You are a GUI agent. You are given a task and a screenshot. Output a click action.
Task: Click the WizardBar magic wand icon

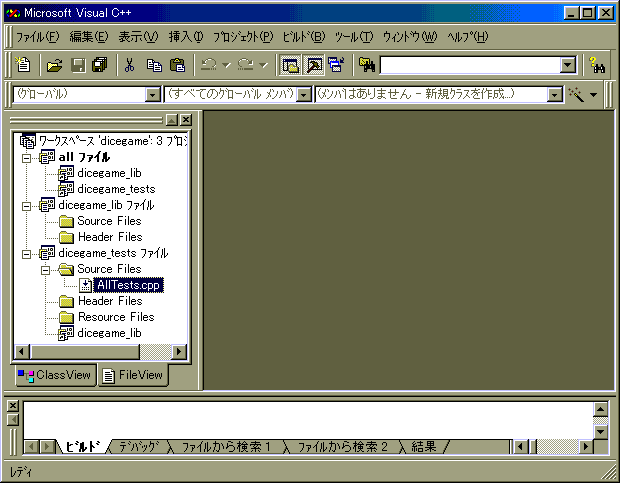[576, 94]
